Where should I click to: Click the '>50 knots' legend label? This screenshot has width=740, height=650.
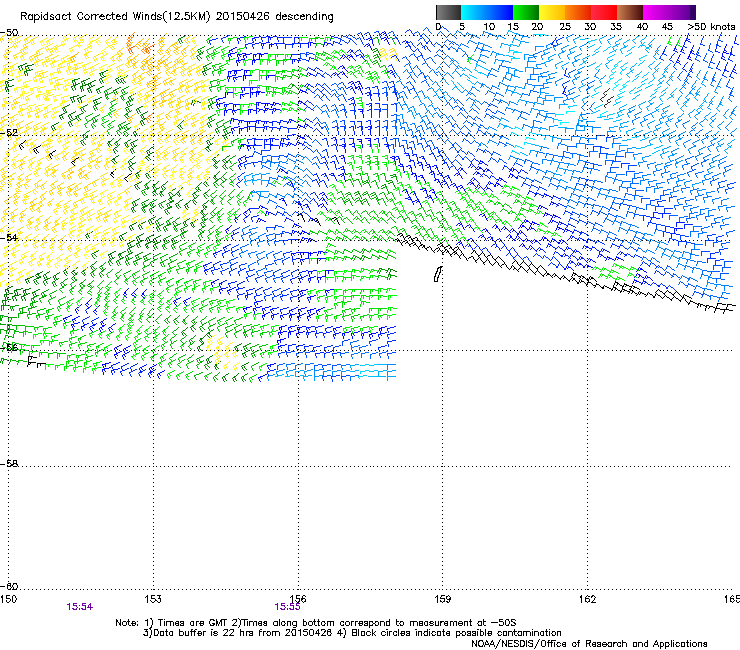pyautogui.click(x=711, y=27)
